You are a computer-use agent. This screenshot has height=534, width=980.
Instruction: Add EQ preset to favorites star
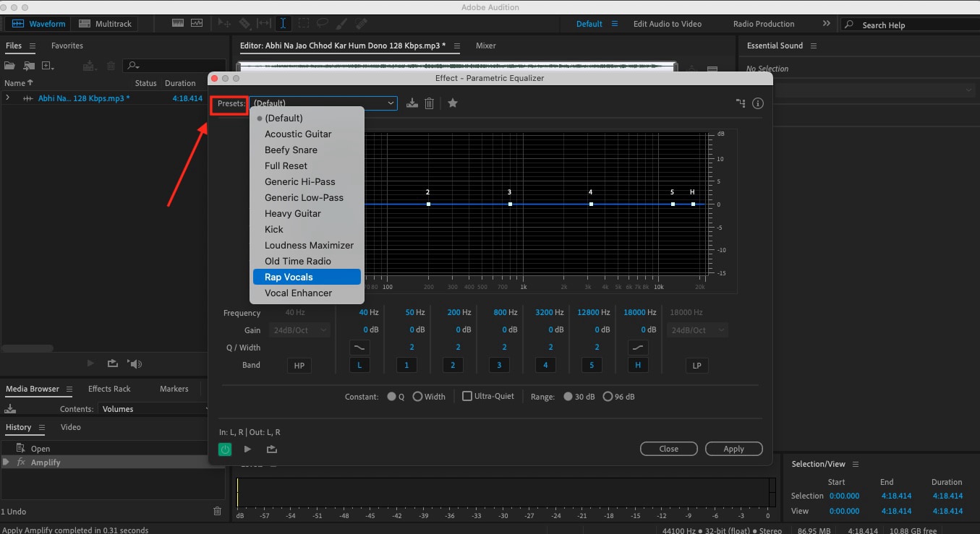453,103
